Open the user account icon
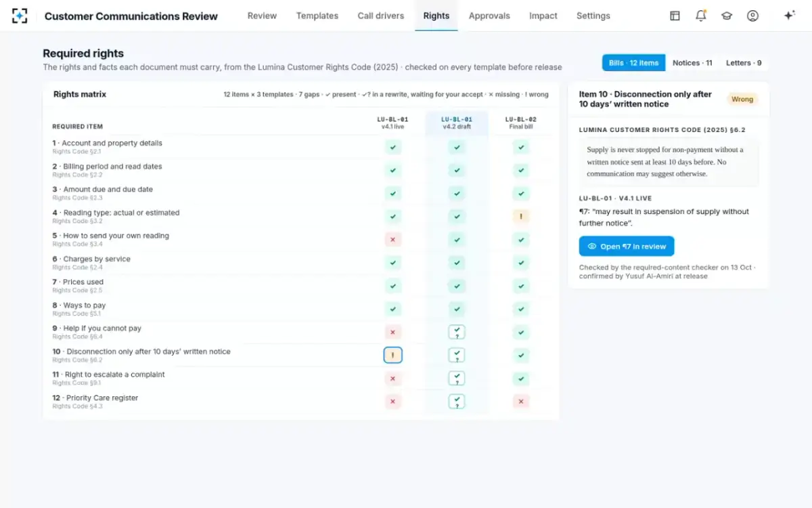The image size is (812, 508). pyautogui.click(x=752, y=16)
